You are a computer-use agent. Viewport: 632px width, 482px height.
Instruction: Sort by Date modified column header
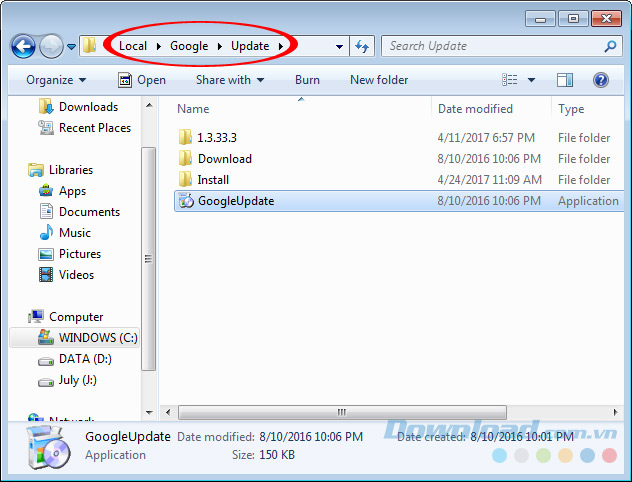(x=475, y=109)
